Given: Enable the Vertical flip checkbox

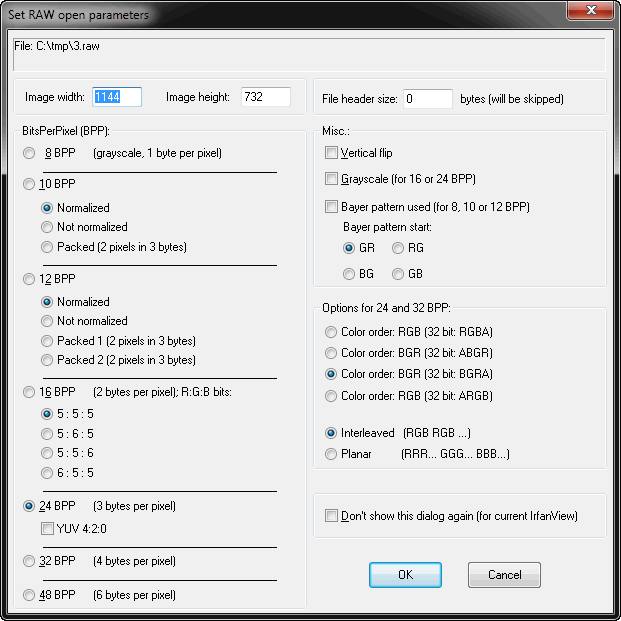Looking at the screenshot, I should coord(331,153).
